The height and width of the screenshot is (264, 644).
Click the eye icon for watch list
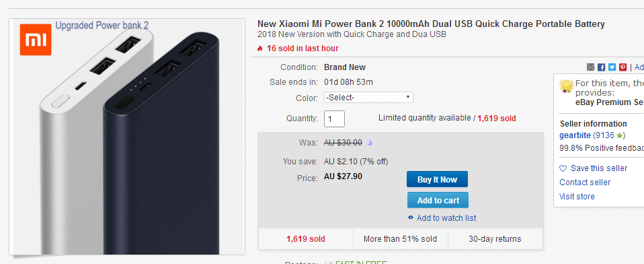point(410,218)
